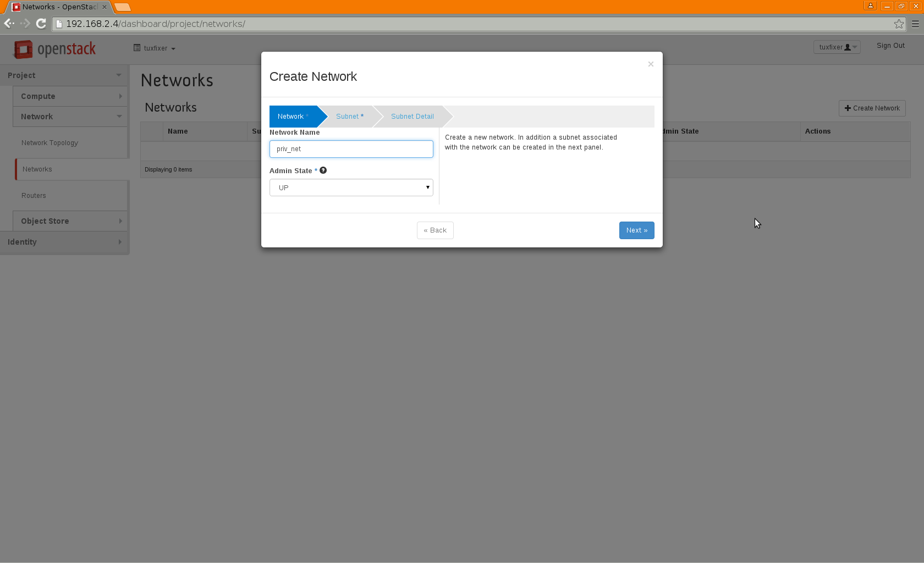Viewport: 924px width, 563px height.
Task: Open the browser hamburger menu
Action: coord(915,24)
